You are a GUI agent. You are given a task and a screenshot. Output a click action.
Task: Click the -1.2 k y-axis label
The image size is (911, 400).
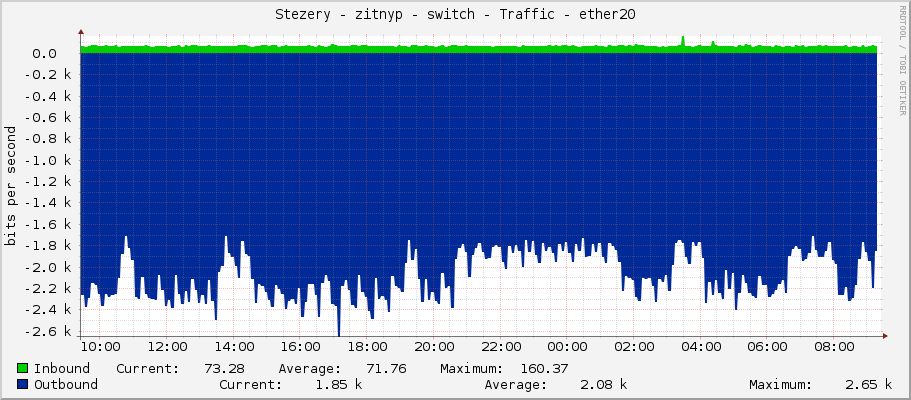click(x=48, y=182)
